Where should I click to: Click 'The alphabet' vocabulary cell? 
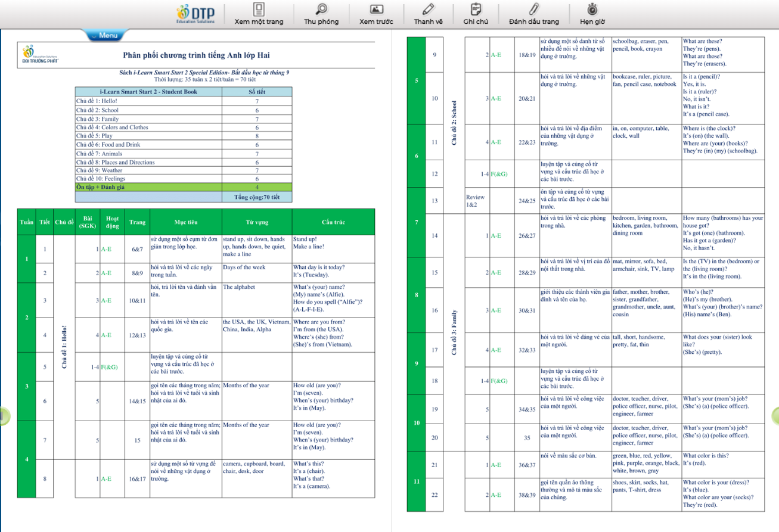[x=257, y=300]
